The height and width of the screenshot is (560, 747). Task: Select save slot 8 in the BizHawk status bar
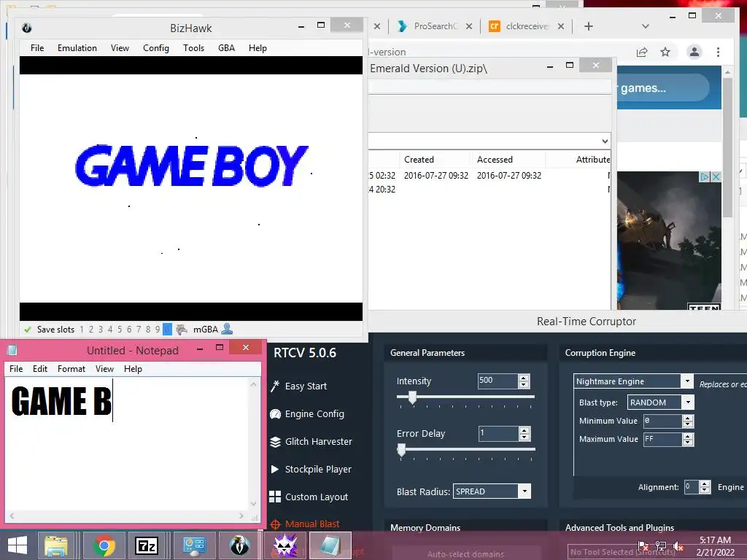(x=148, y=330)
